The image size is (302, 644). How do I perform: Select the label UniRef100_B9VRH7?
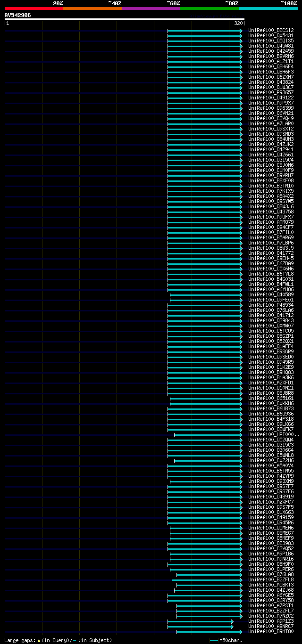tap(271, 175)
